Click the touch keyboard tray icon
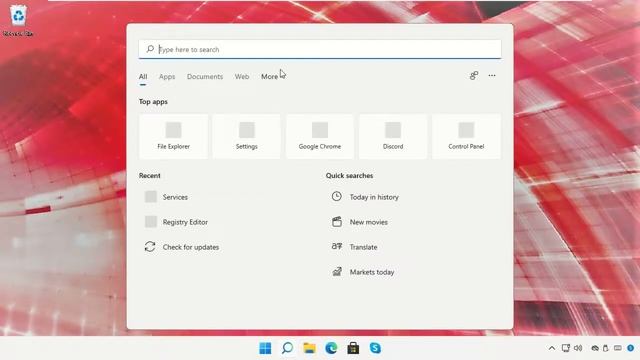640x360 pixels. [x=618, y=348]
